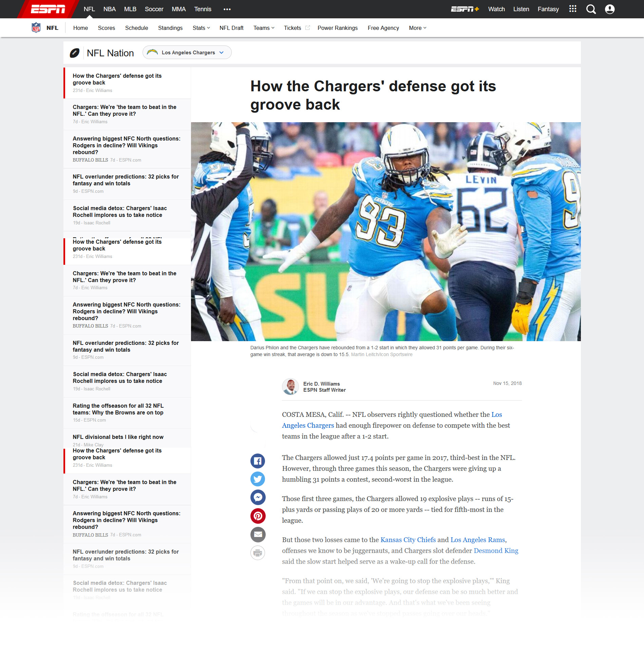Open first 'Social media detox' sidebar story
Image resolution: width=644 pixels, height=648 pixels.
pyautogui.click(x=127, y=215)
